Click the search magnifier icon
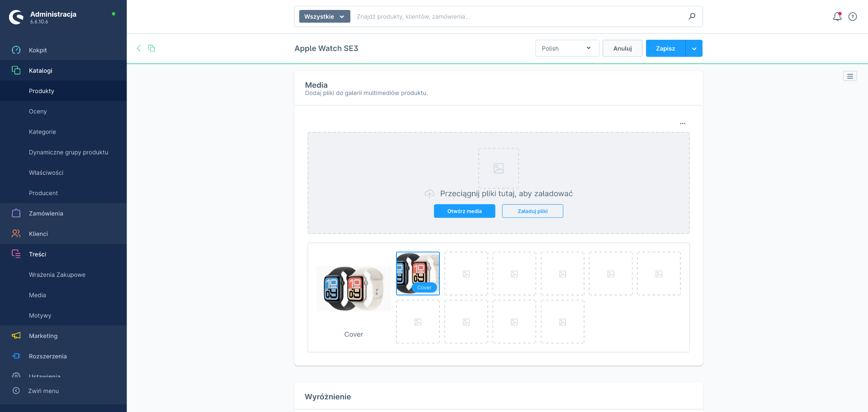 pyautogui.click(x=692, y=17)
